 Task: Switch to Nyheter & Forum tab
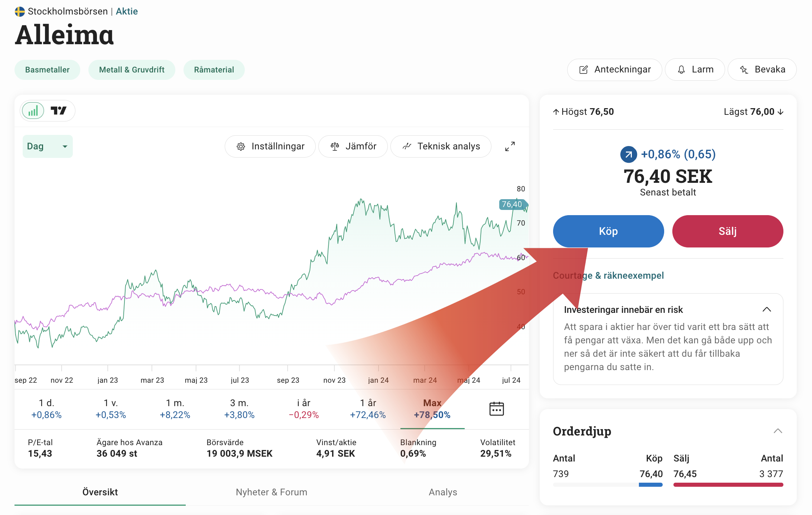click(x=272, y=492)
